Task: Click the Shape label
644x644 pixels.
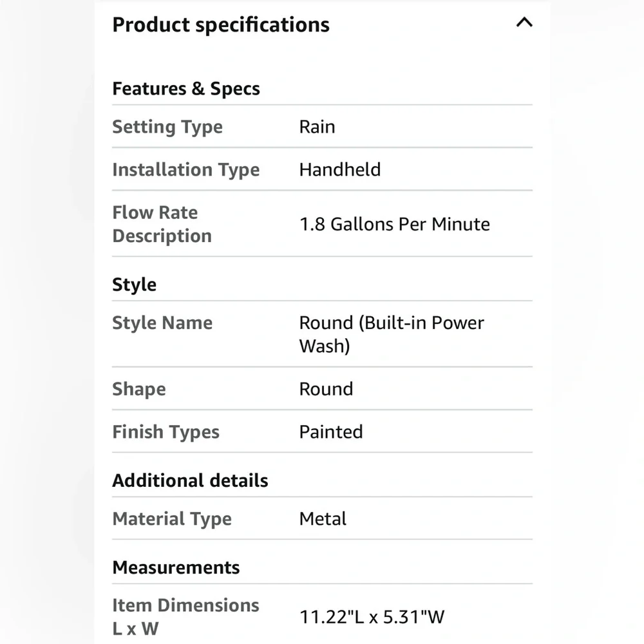Action: pyautogui.click(x=139, y=389)
